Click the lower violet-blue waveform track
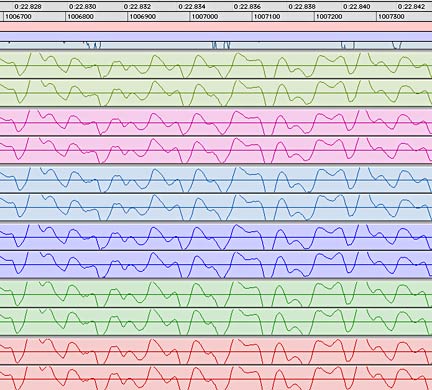Screen dimensions: 432x390 click(216, 265)
